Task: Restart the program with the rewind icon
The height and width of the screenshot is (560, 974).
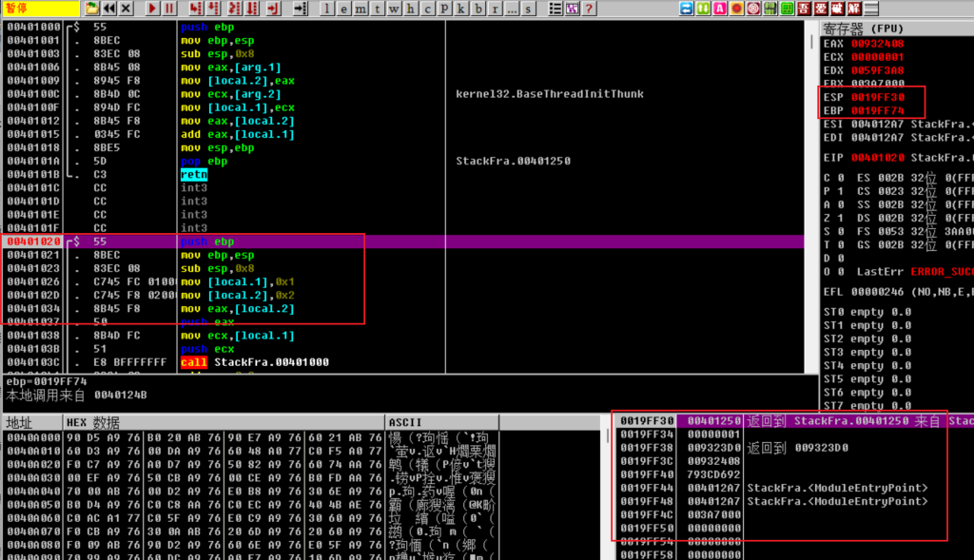Action: (107, 9)
